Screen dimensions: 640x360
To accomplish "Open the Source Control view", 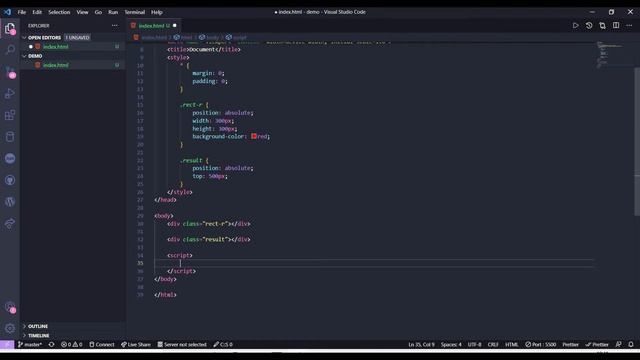I will 10,72.
